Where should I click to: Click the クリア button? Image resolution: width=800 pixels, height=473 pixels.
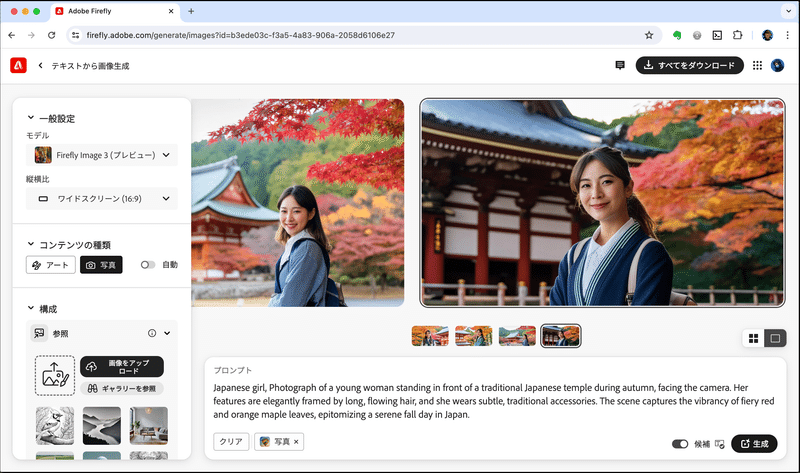231,441
